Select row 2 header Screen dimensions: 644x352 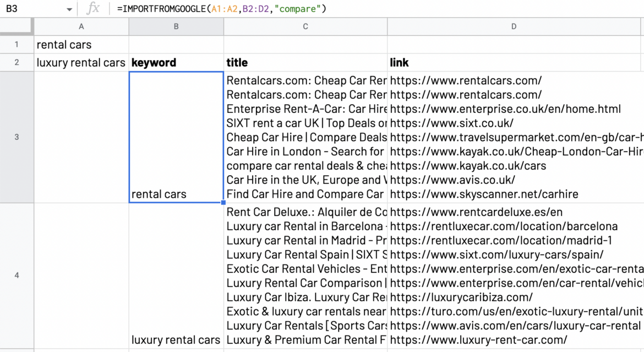[x=17, y=62]
